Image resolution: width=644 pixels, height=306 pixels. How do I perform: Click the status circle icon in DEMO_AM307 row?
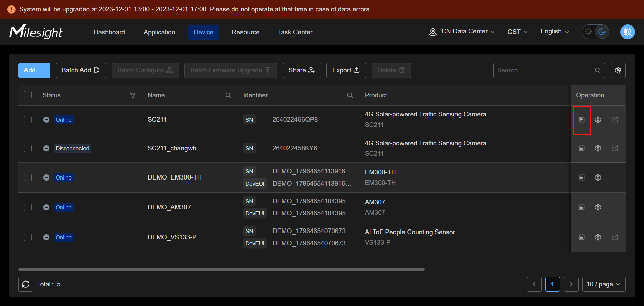pos(46,207)
